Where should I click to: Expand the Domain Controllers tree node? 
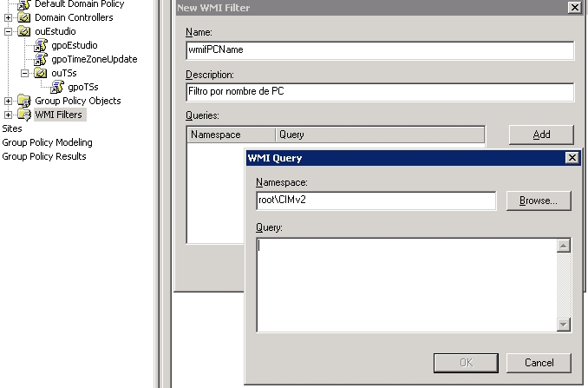click(9, 17)
